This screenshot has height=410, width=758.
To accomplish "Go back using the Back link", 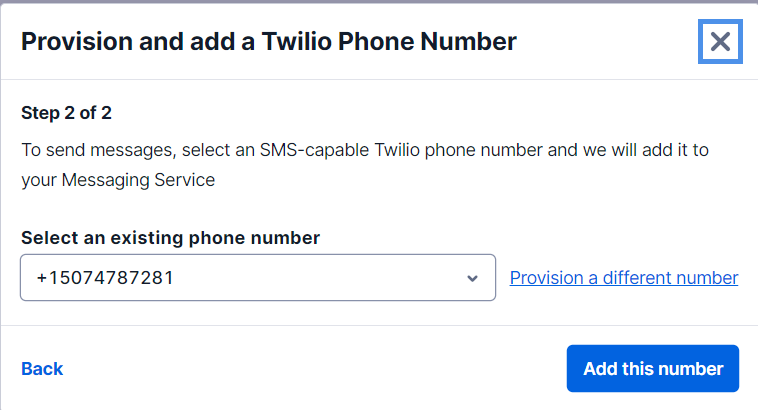I will [42, 369].
